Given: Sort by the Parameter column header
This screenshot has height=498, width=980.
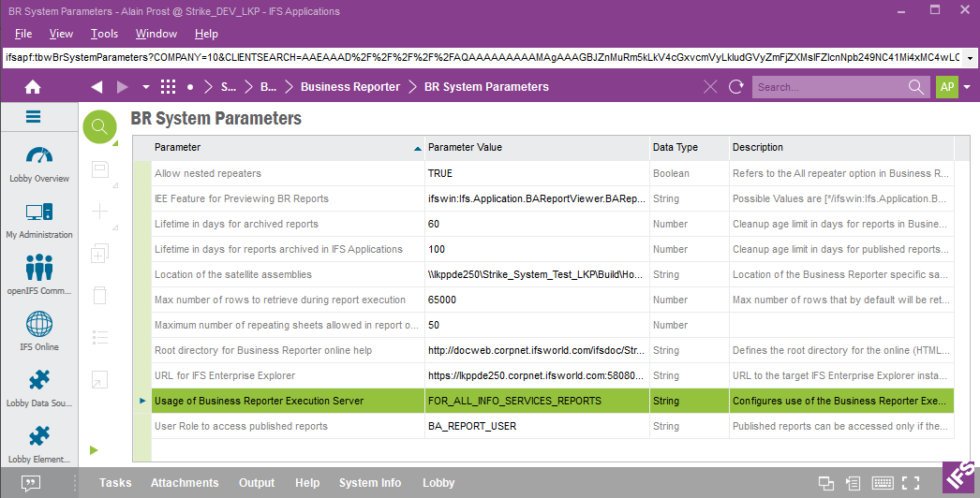Looking at the screenshot, I should coord(289,148).
